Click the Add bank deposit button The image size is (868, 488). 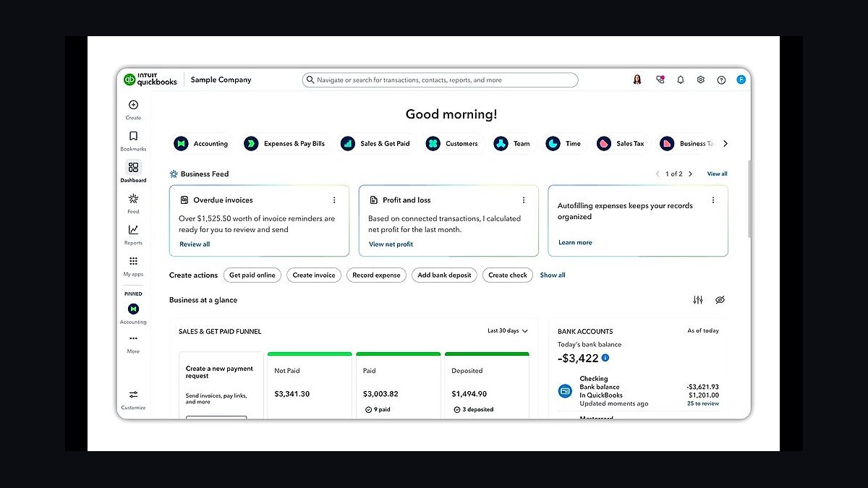[x=444, y=275]
